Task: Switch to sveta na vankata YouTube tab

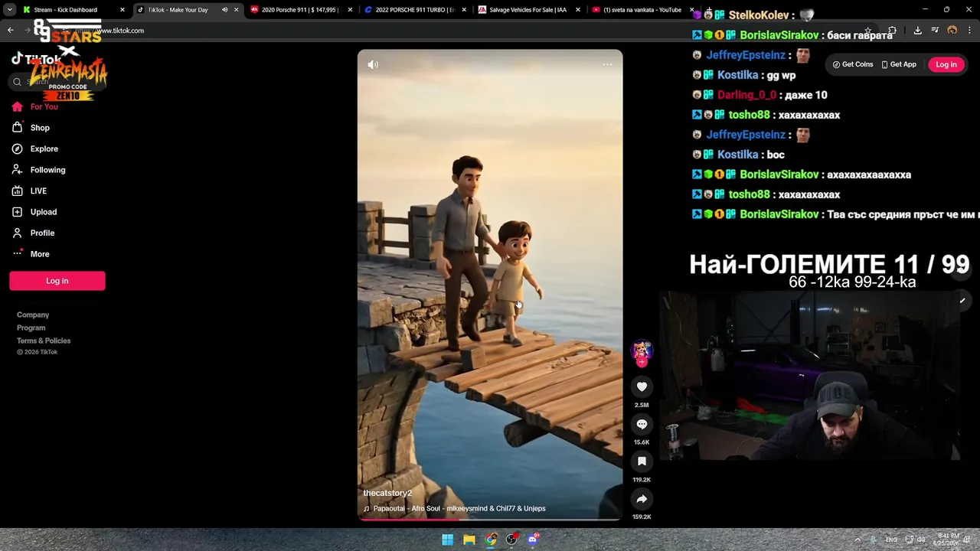Action: [642, 10]
